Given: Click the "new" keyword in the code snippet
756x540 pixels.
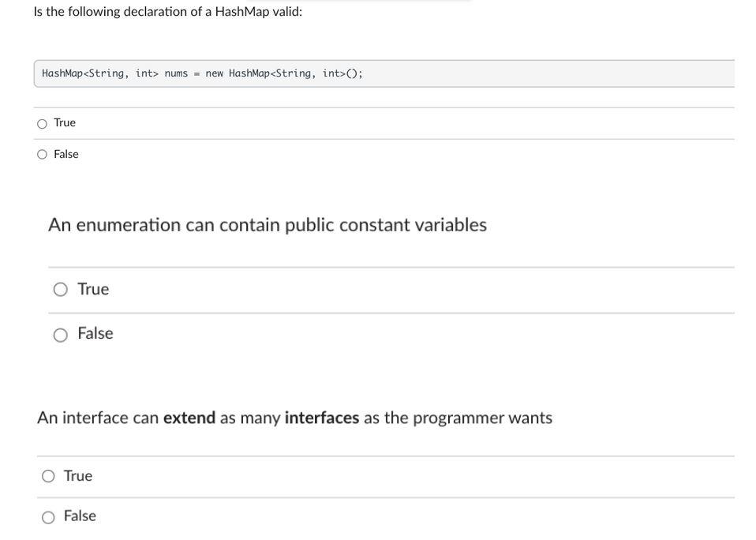Looking at the screenshot, I should click(214, 73).
